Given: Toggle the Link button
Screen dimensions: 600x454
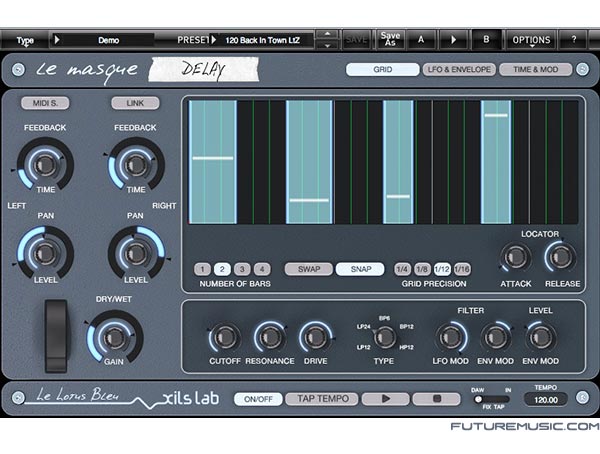Looking at the screenshot, I should pos(135,103).
